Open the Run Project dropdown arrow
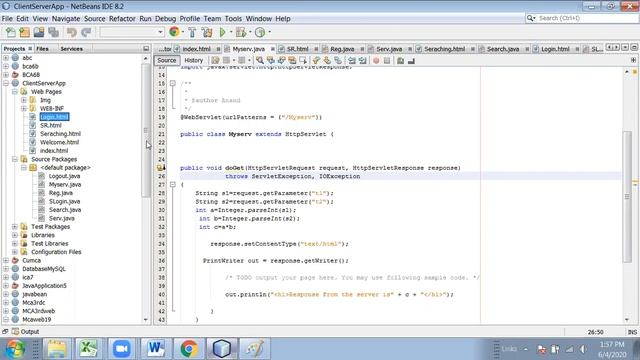Image resolution: width=640 pixels, height=360 pixels. coord(231,32)
